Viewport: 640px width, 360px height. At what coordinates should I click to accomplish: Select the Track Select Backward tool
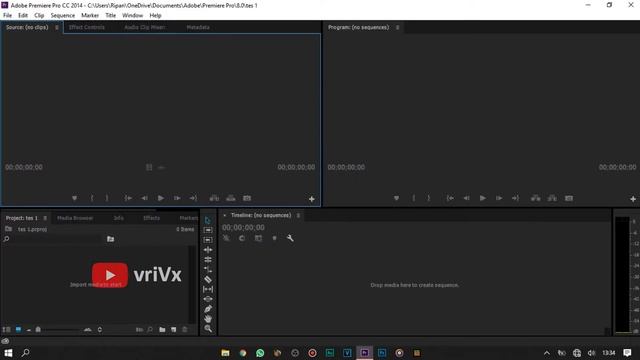[208, 240]
